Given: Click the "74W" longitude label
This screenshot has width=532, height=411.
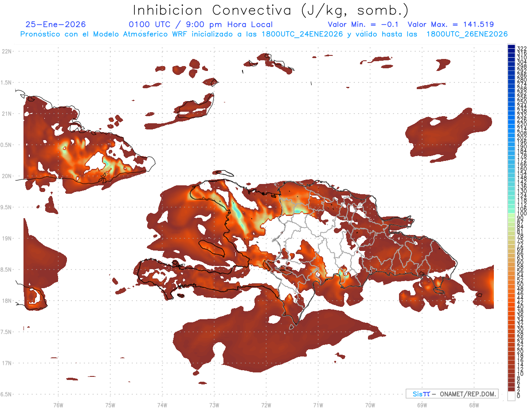Looking at the screenshot, I should click(x=162, y=405).
